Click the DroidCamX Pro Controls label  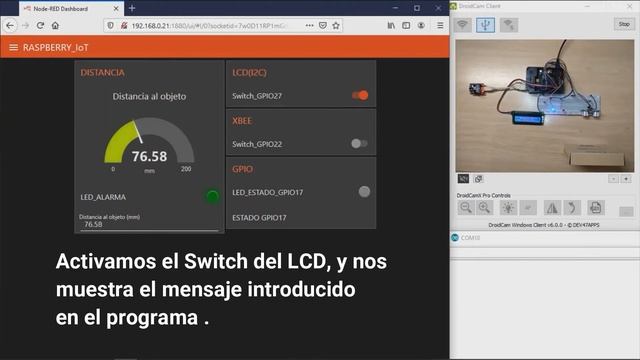pos(483,196)
